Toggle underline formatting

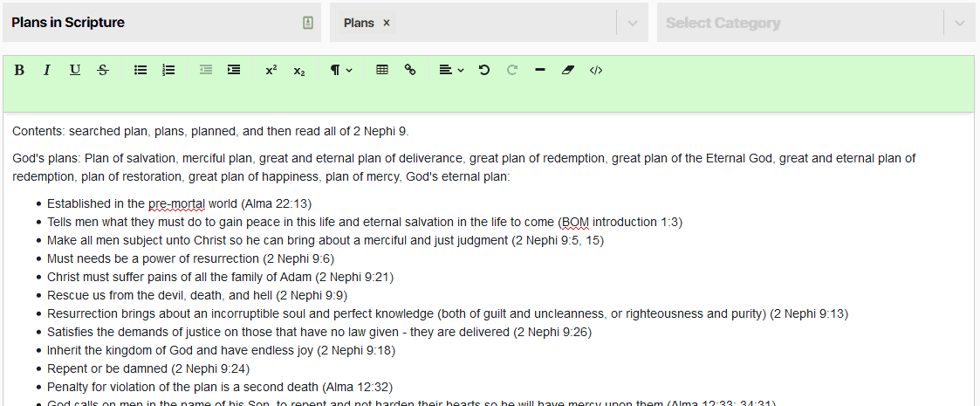pyautogui.click(x=75, y=70)
